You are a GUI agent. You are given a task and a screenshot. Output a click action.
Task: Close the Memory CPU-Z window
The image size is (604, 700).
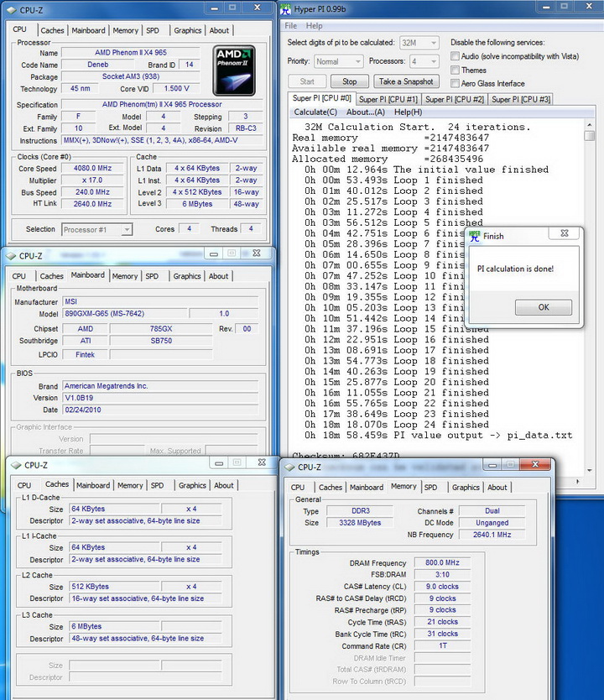(535, 465)
